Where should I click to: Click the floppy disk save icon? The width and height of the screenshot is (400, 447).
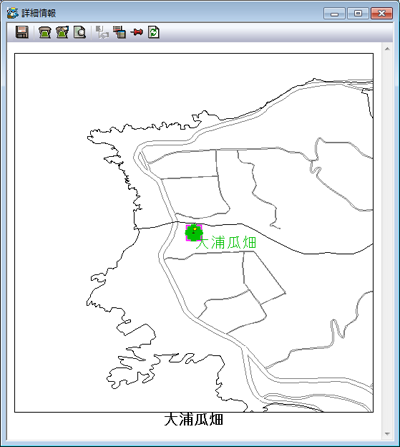point(22,32)
